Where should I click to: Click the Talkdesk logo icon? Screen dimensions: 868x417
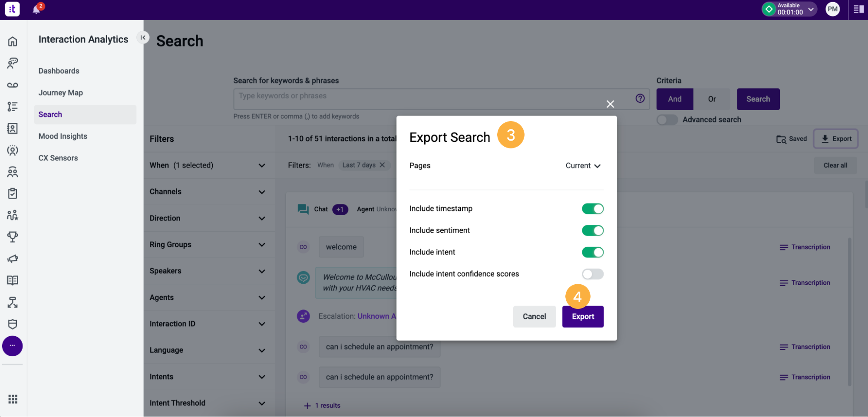12,9
